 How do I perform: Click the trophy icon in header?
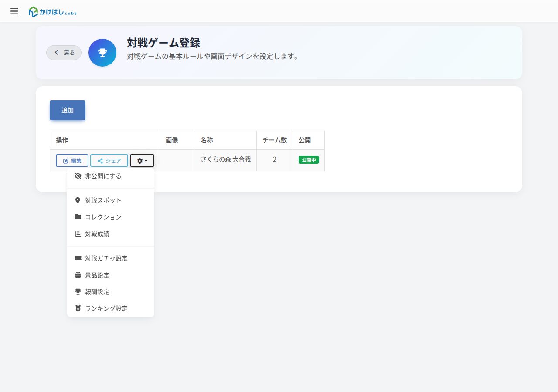pos(102,53)
